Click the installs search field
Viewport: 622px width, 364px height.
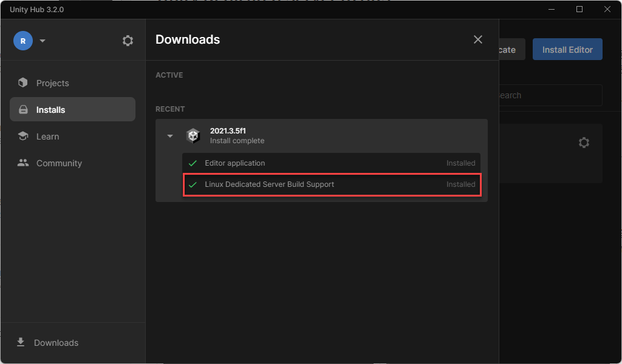click(550, 95)
